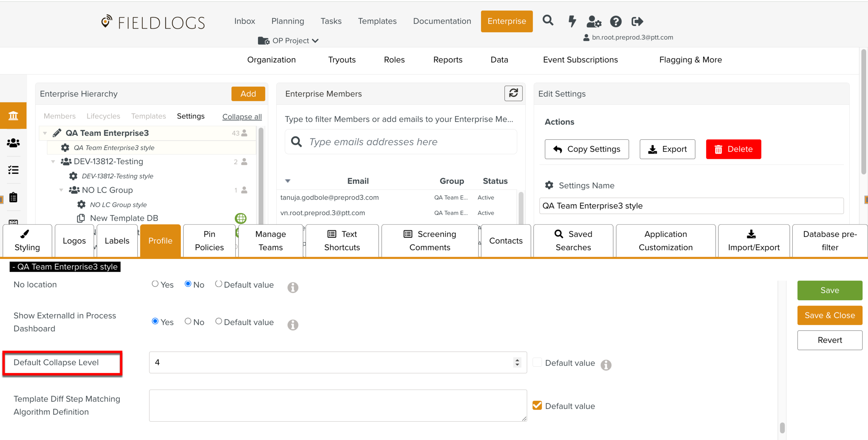868x440 pixels.
Task: Click the search magnifier icon in header
Action: tap(548, 21)
